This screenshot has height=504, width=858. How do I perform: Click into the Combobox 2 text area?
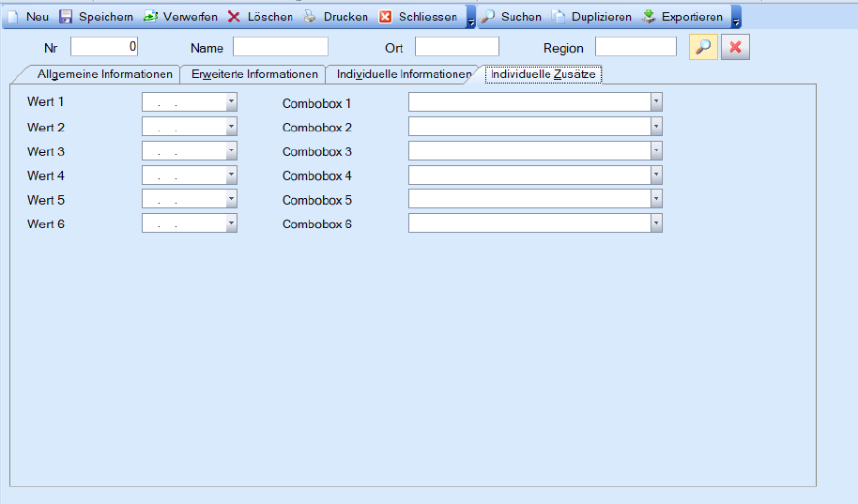pyautogui.click(x=529, y=127)
